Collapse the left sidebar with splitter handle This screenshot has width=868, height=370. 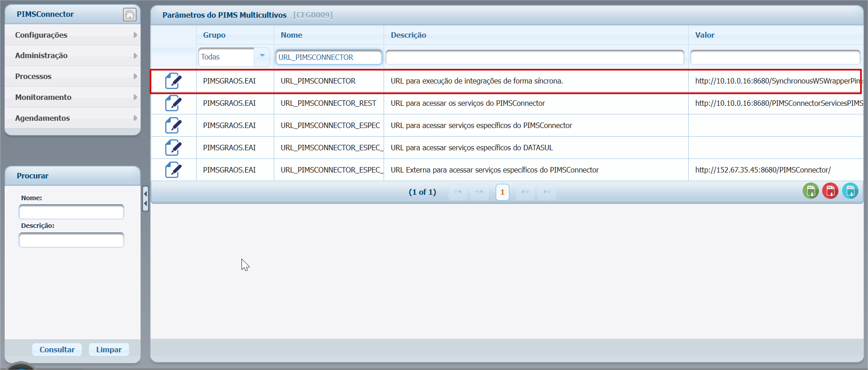[x=145, y=198]
